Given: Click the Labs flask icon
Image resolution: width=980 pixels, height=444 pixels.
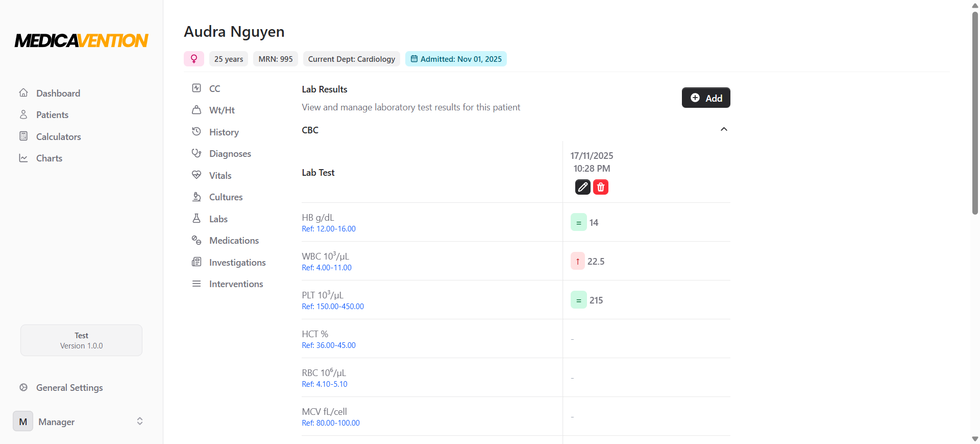Looking at the screenshot, I should 197,219.
